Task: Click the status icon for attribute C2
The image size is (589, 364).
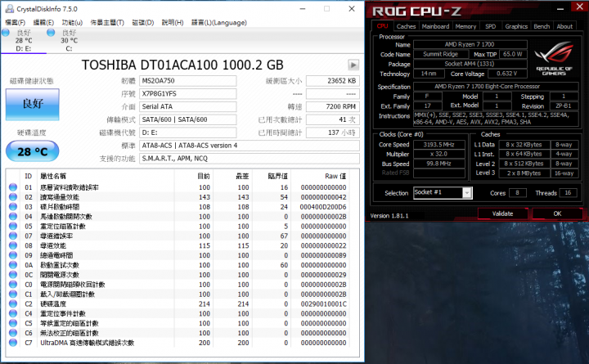Action: pyautogui.click(x=13, y=303)
